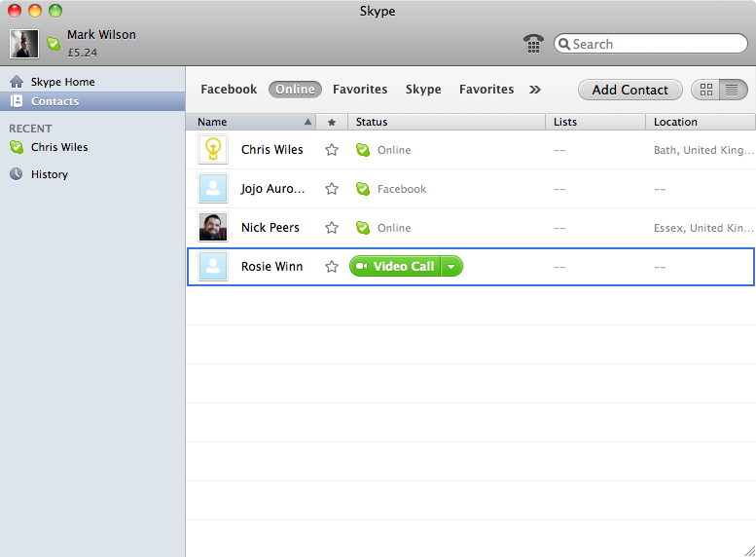This screenshot has height=557, width=756.
Task: Select the Online filter tab
Action: pyautogui.click(x=295, y=90)
